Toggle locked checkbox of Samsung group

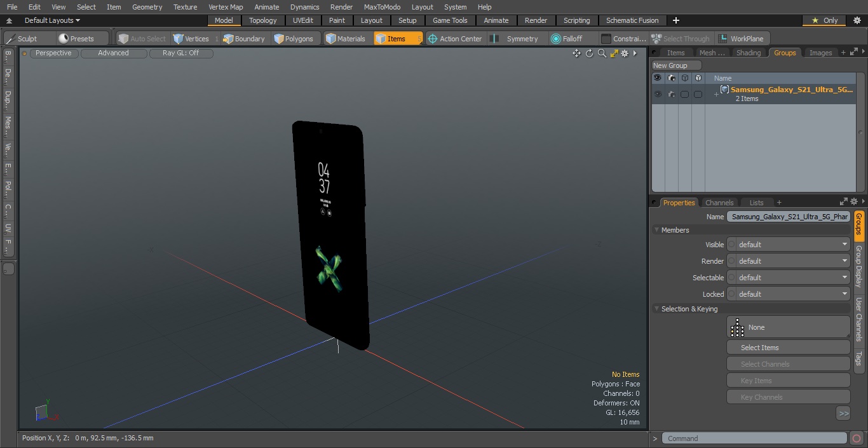point(698,94)
